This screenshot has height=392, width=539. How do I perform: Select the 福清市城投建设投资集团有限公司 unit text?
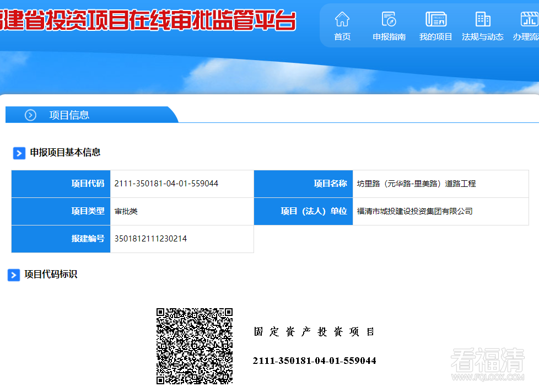point(414,211)
